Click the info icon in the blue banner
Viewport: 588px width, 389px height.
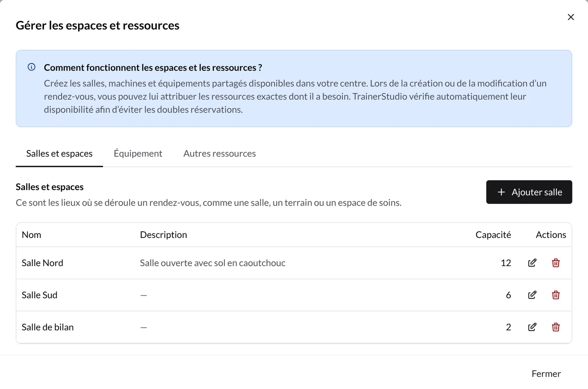pyautogui.click(x=31, y=67)
